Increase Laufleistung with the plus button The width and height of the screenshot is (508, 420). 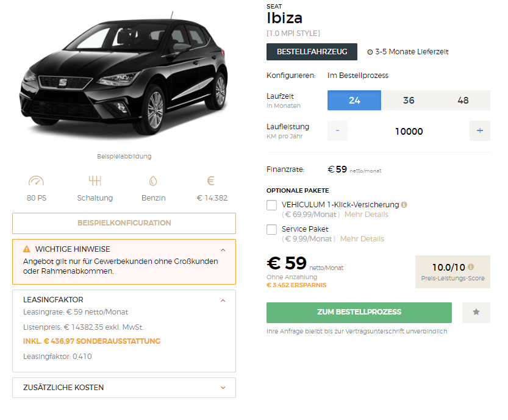click(x=480, y=131)
